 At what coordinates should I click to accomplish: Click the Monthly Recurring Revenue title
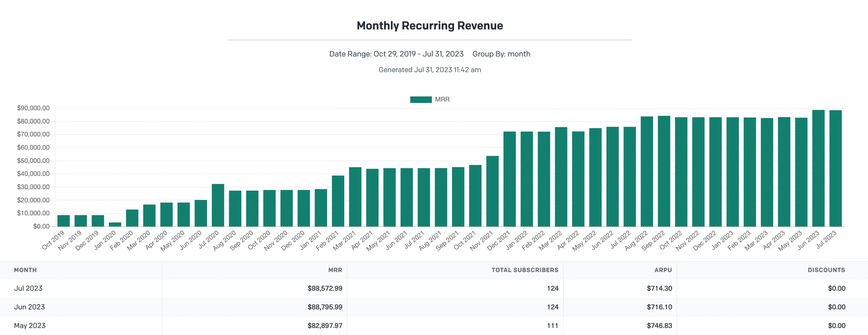(x=430, y=26)
